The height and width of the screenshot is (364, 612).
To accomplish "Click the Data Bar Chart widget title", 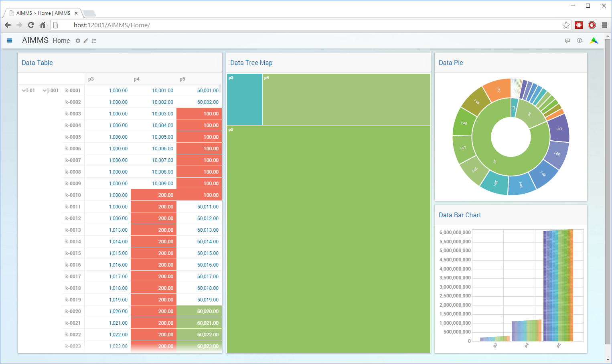I will click(460, 215).
